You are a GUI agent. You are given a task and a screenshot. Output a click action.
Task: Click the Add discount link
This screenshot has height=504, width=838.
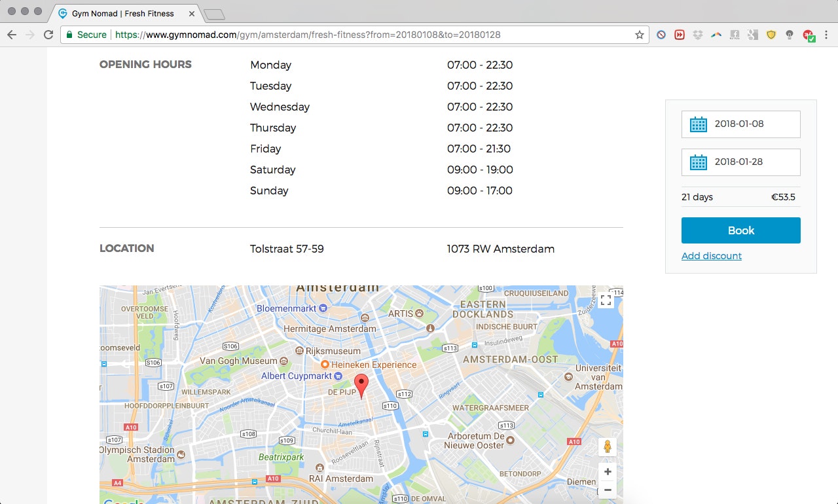coord(712,256)
